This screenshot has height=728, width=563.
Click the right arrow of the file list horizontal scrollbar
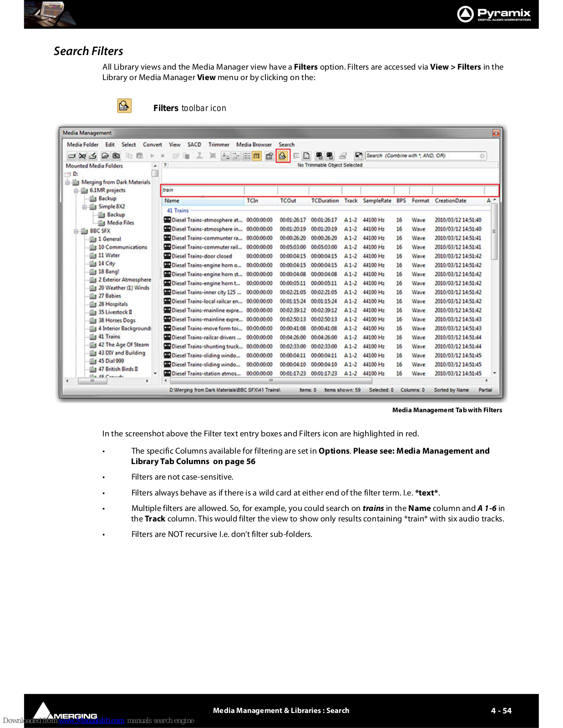487,380
